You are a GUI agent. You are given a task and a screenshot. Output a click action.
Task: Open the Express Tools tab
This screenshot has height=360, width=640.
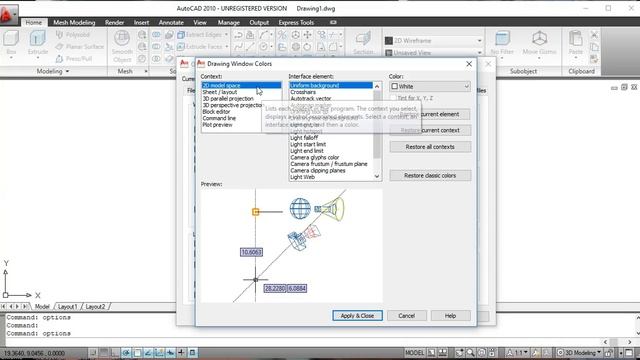coord(296,22)
